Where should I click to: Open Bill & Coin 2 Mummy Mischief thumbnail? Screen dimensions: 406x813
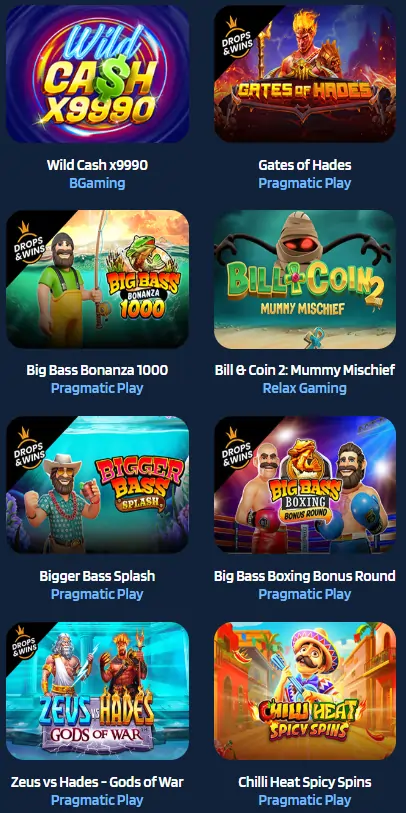point(305,279)
